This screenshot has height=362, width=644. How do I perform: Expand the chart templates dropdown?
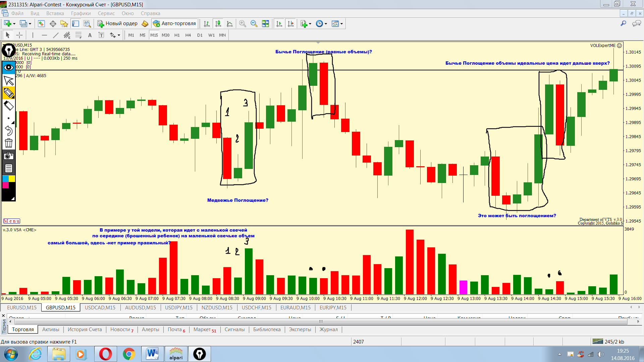pyautogui.click(x=341, y=24)
